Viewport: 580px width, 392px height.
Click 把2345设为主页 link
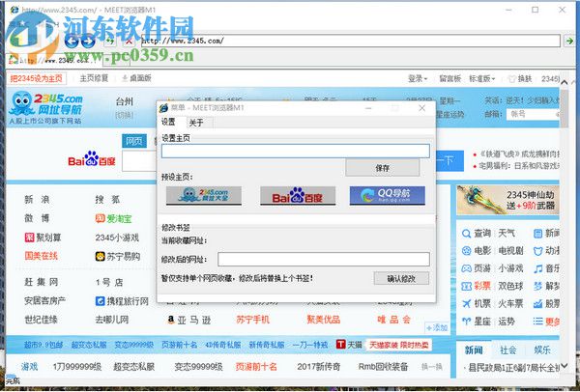tap(37, 78)
